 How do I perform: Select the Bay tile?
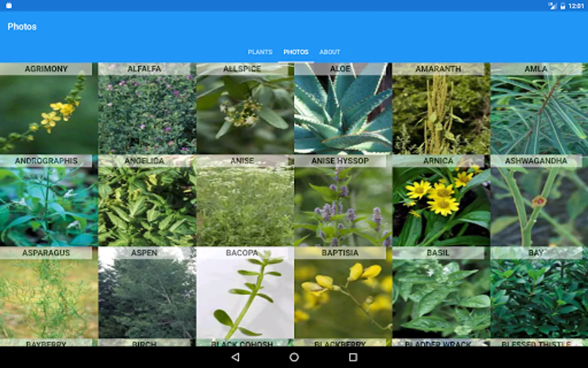(x=539, y=292)
